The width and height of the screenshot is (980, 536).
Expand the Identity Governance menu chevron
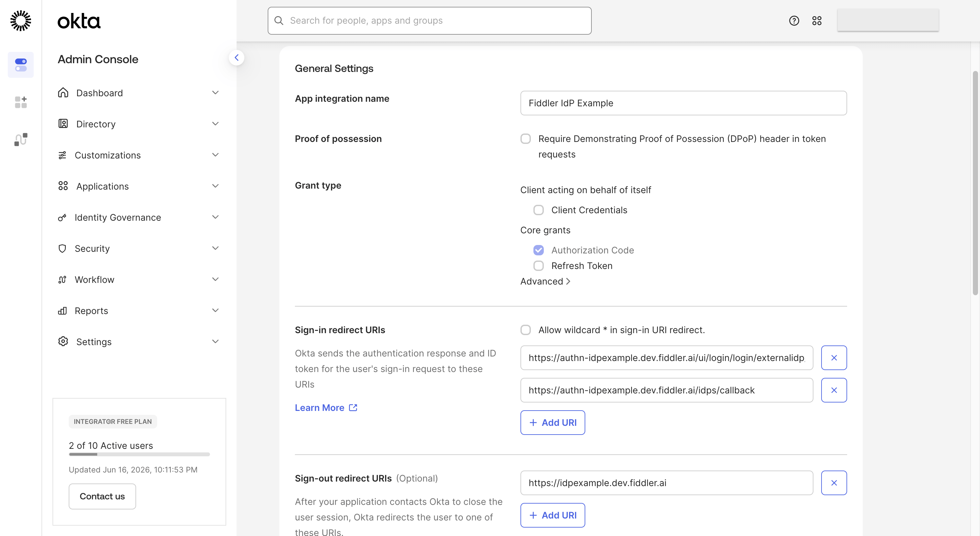(215, 217)
